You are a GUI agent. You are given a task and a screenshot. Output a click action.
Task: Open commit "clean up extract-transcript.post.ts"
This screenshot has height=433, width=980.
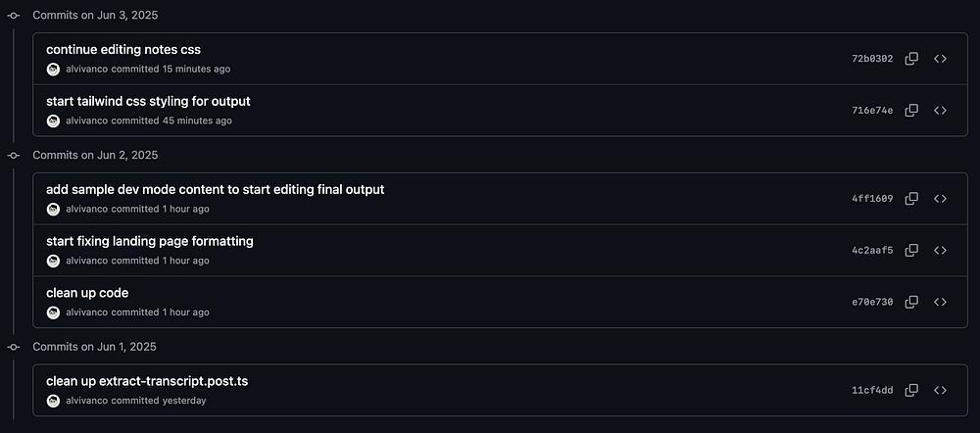[147, 381]
